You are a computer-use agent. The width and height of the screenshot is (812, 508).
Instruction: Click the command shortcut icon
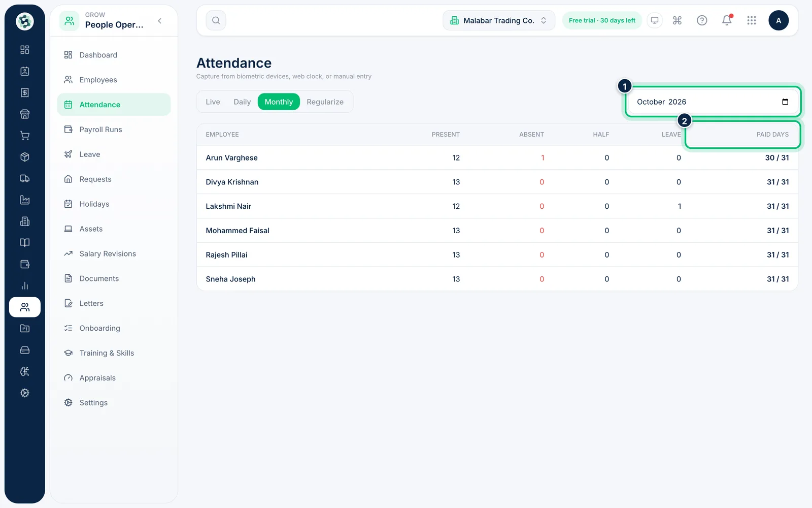point(677,20)
